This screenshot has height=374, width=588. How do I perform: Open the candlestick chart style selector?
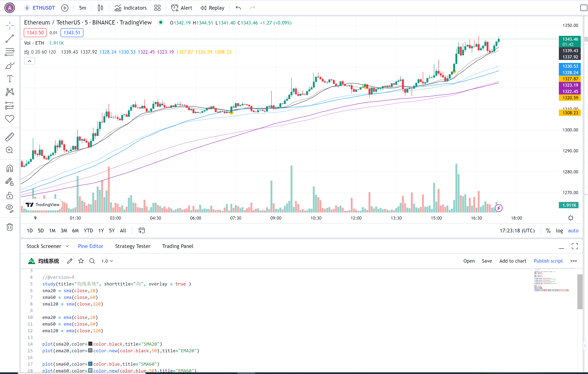100,8
